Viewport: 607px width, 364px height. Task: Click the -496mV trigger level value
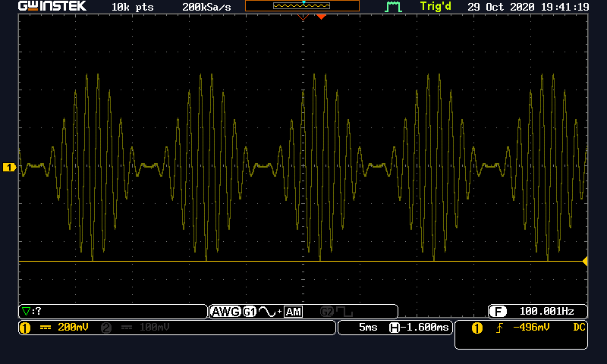pos(530,328)
